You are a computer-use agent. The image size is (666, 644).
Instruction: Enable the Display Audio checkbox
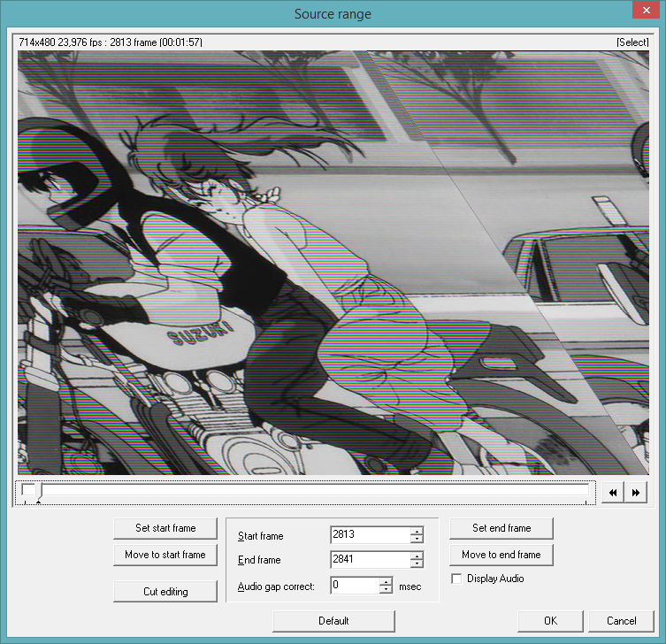coord(456,579)
